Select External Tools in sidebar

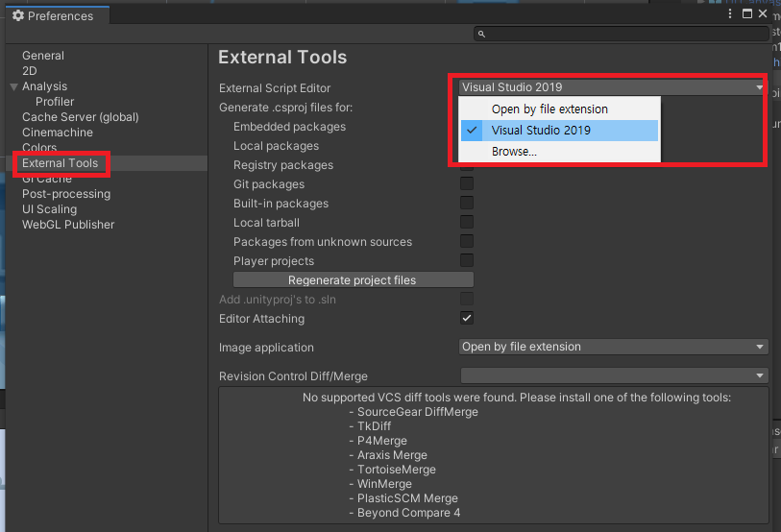(60, 163)
